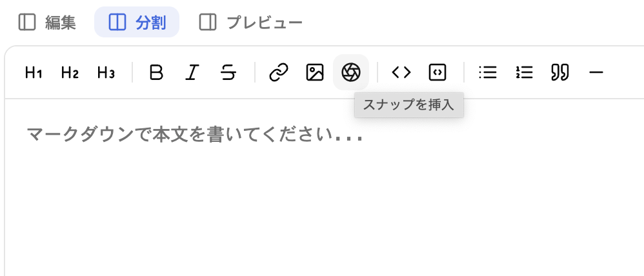Toggle bold formatting
644x276 pixels.
156,72
